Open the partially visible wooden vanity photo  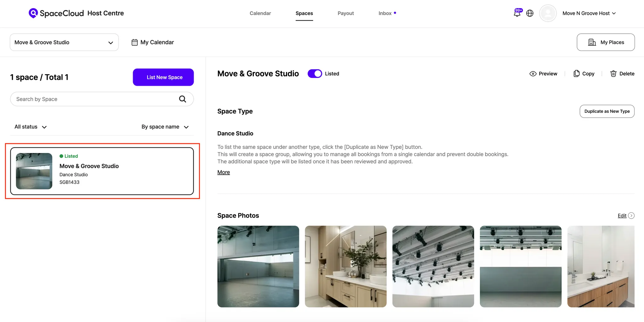tap(601, 266)
